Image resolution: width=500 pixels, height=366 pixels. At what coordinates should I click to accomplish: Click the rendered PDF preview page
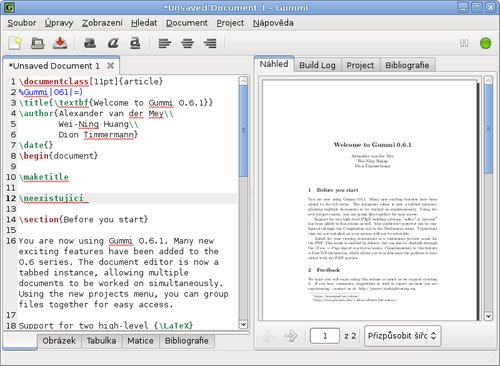(370, 200)
